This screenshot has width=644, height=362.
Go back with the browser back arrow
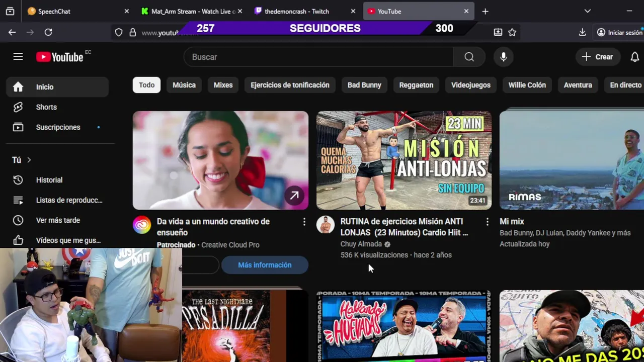coord(12,32)
